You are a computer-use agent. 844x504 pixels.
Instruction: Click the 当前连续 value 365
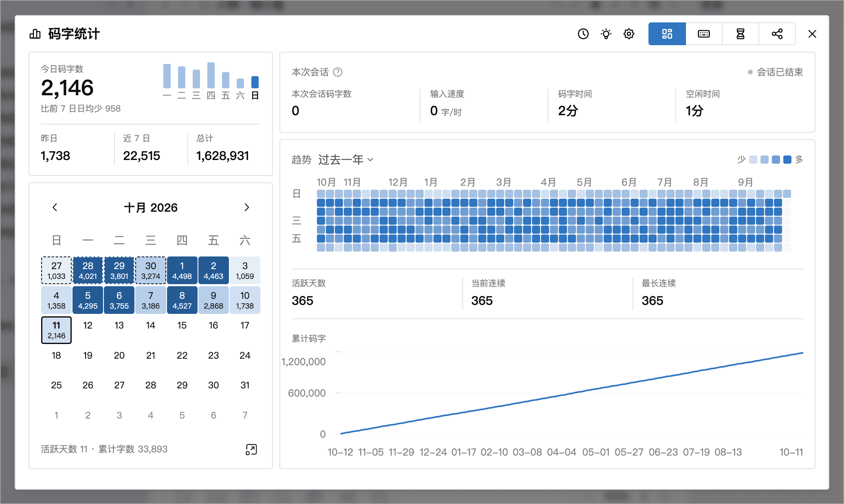[x=482, y=301]
